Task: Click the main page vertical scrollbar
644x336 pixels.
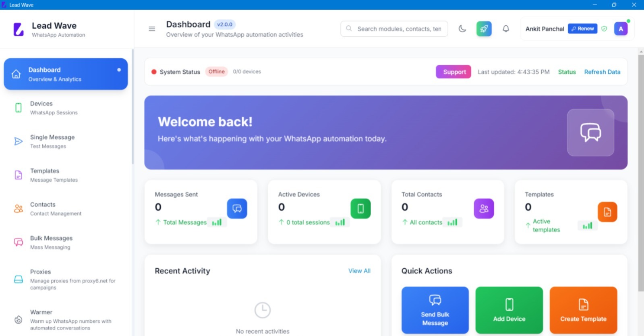Action: (x=641, y=173)
